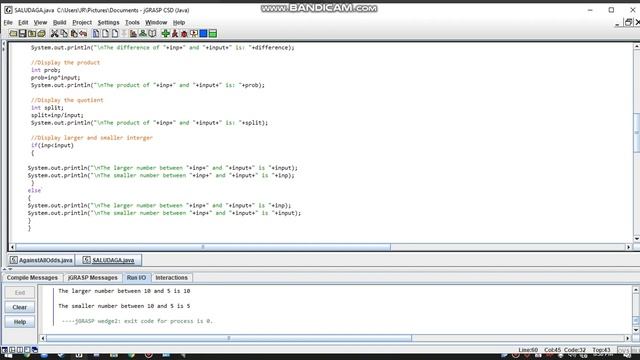Click the Paste clipboard icon
The height and width of the screenshot is (360, 640).
(74, 33)
